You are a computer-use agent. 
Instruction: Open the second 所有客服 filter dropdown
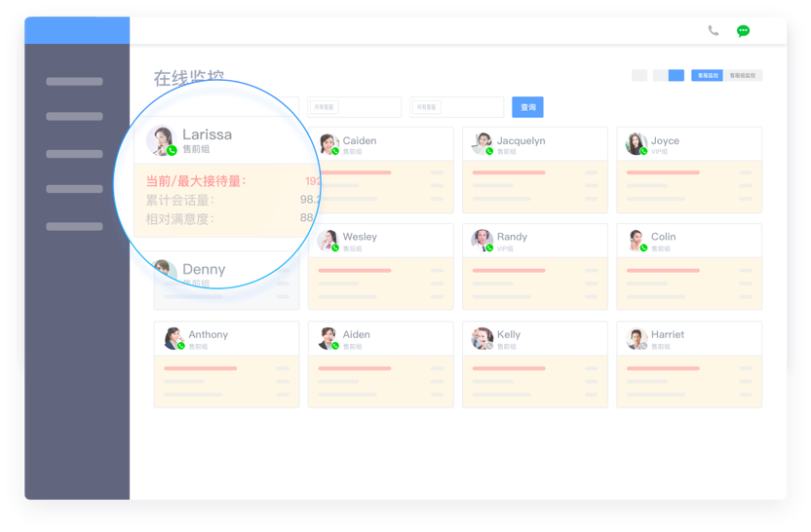[456, 107]
